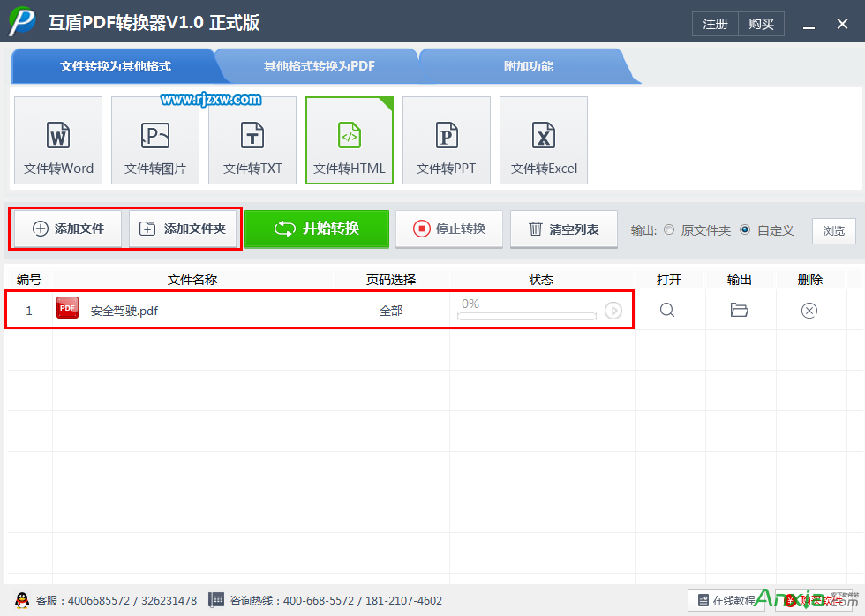Clear the list with 清空列表
The height and width of the screenshot is (616, 865).
point(564,229)
